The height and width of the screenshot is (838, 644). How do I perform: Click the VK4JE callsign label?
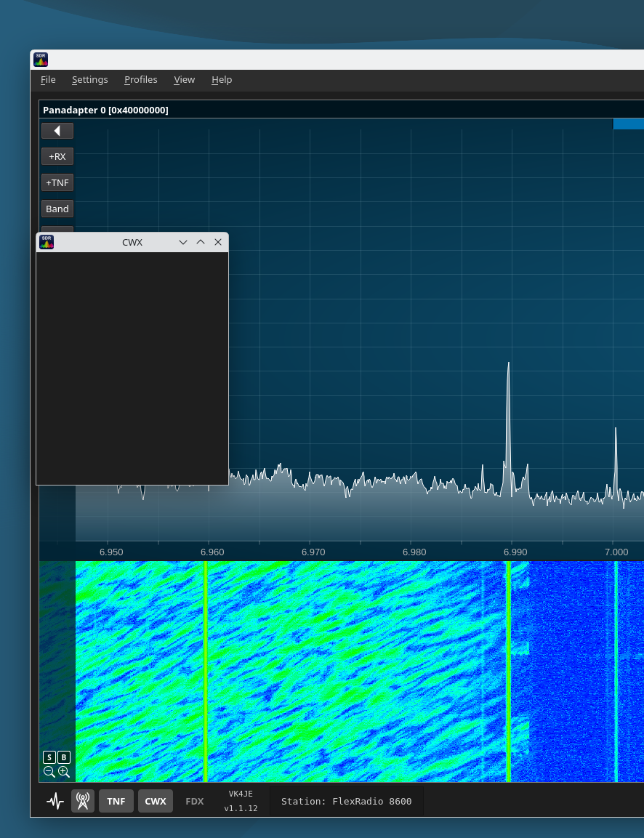pyautogui.click(x=241, y=794)
